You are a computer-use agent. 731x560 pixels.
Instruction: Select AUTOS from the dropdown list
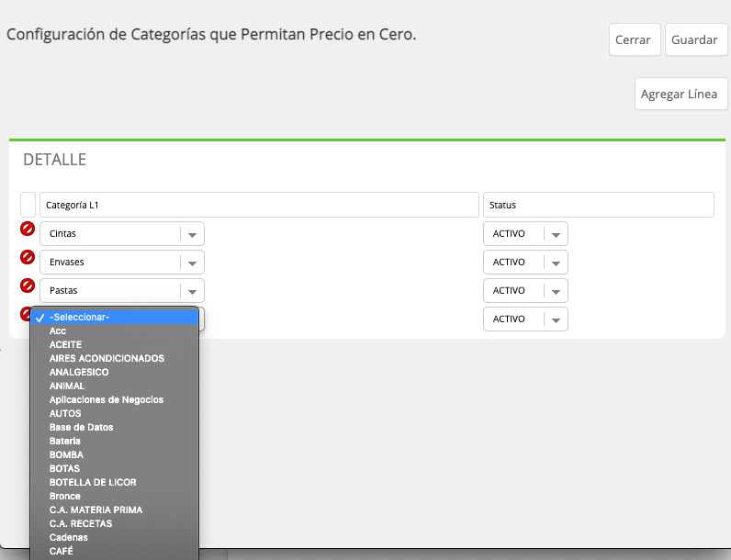115,413
